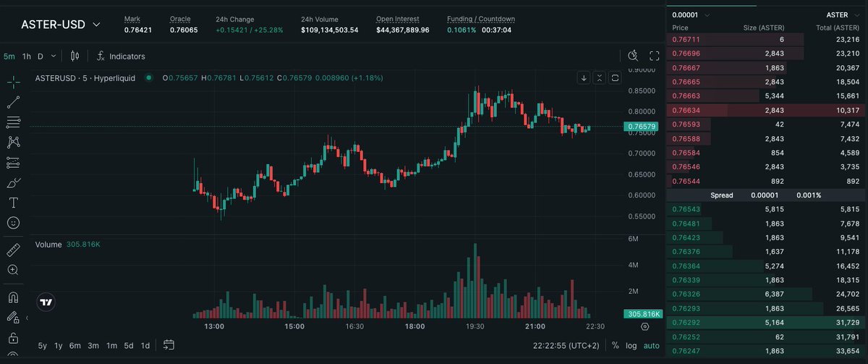Toggle the green market status dot
This screenshot has height=364, width=868.
(x=149, y=77)
